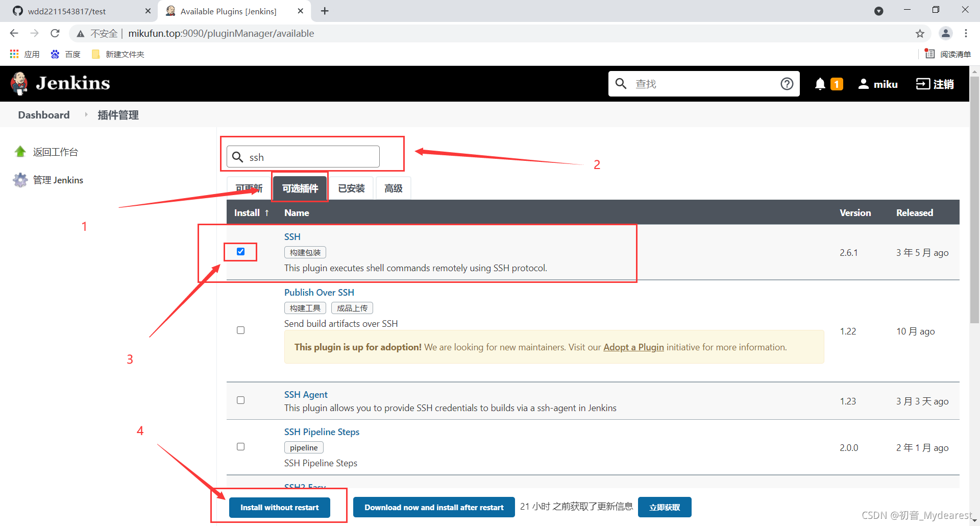Viewport: 980px width, 526px height.
Task: Click the logout arrow icon beside 注销
Action: click(923, 84)
